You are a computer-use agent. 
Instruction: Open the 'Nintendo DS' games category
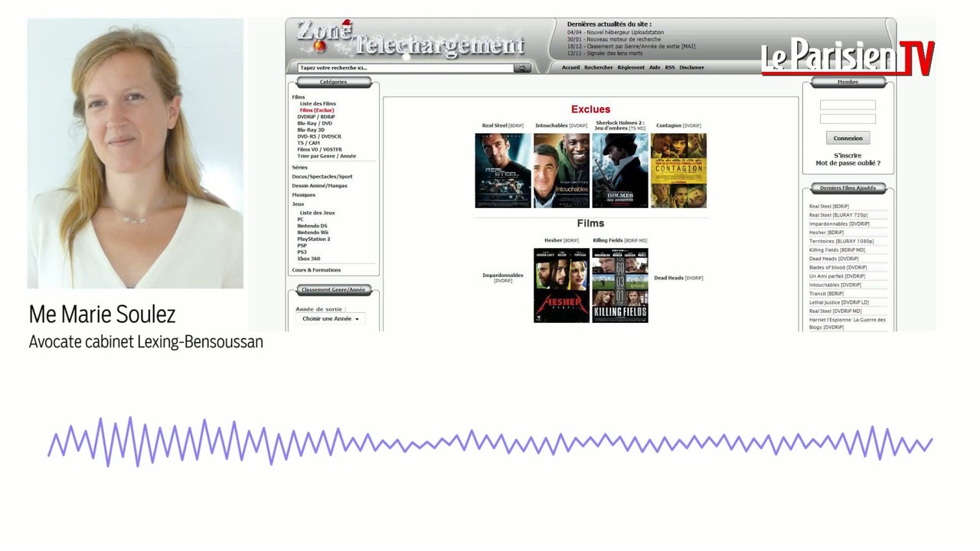[312, 226]
